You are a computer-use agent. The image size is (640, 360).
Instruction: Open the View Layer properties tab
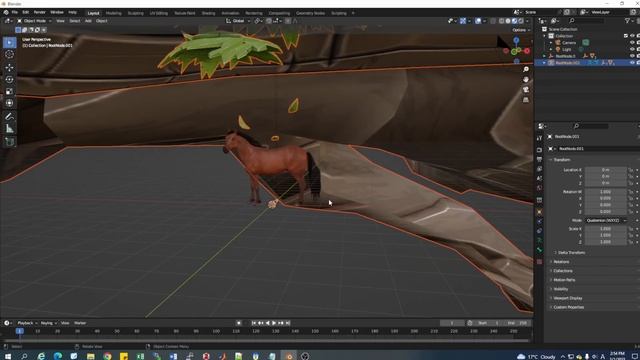pyautogui.click(x=539, y=169)
